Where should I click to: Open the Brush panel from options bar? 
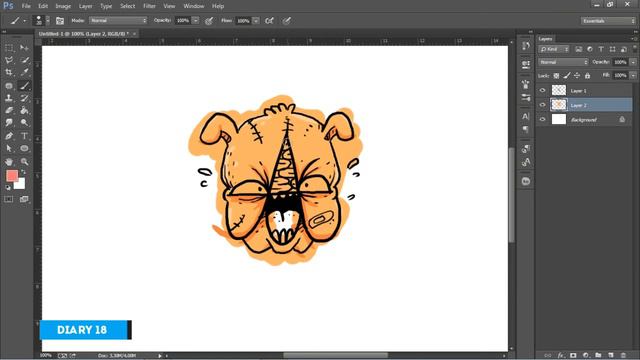(x=60, y=21)
